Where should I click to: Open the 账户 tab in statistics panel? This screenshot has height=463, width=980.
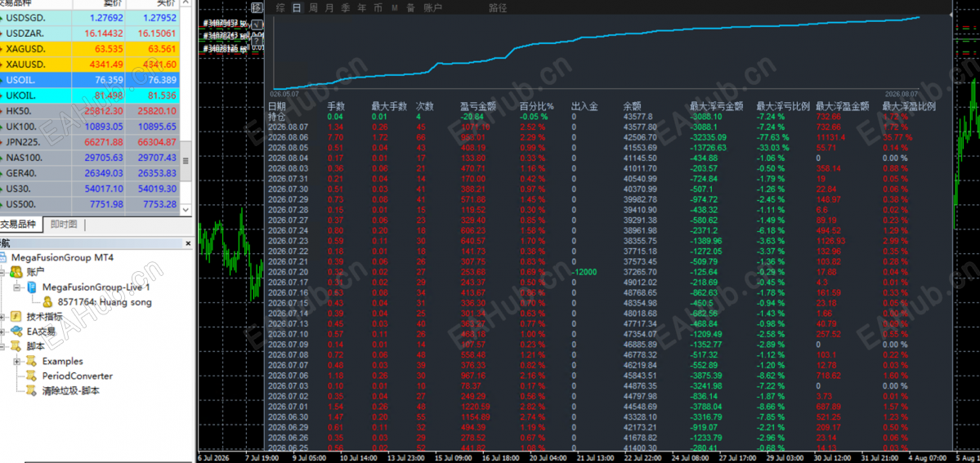point(432,8)
